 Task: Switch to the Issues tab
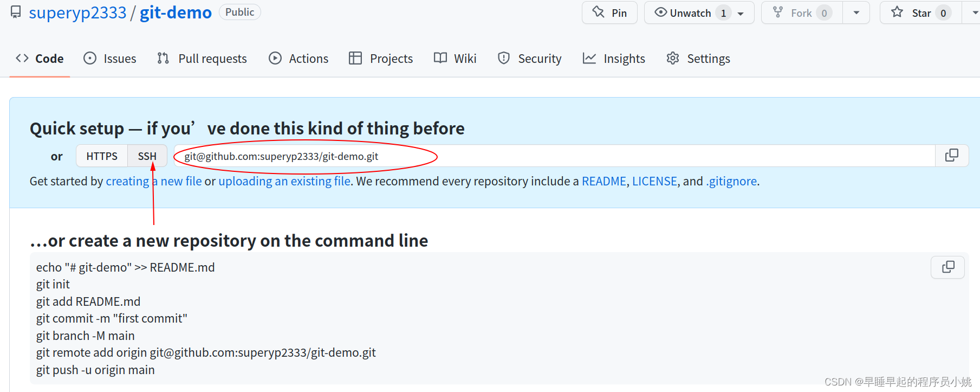click(x=110, y=59)
